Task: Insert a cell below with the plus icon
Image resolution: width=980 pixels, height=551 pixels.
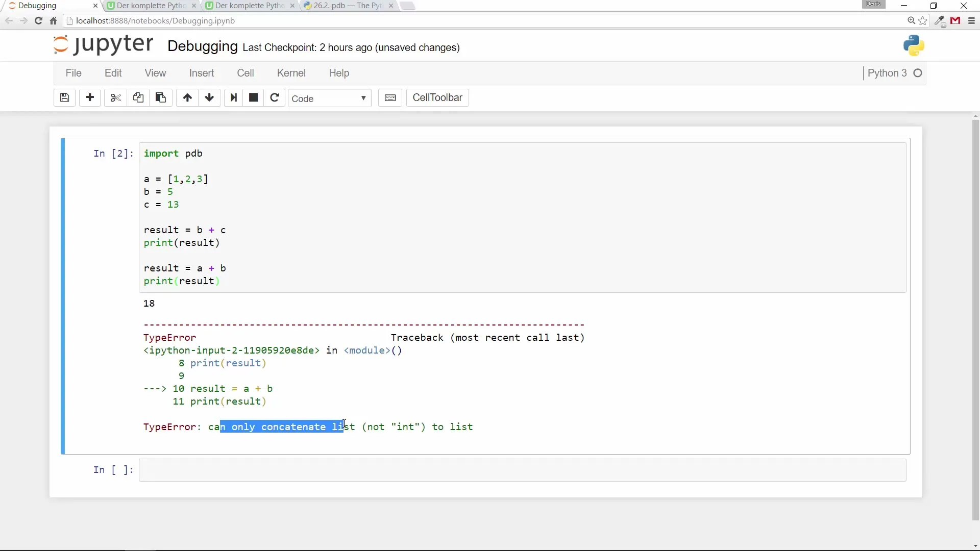Action: (x=90, y=97)
